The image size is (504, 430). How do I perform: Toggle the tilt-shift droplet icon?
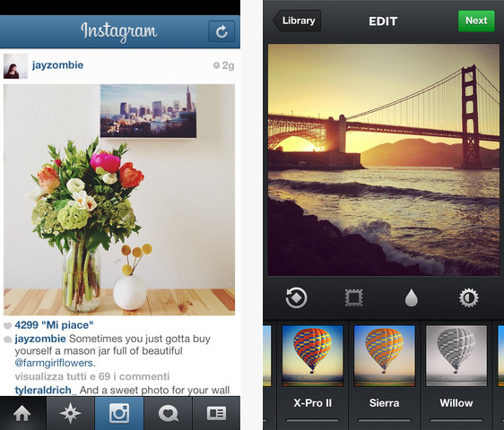point(411,297)
